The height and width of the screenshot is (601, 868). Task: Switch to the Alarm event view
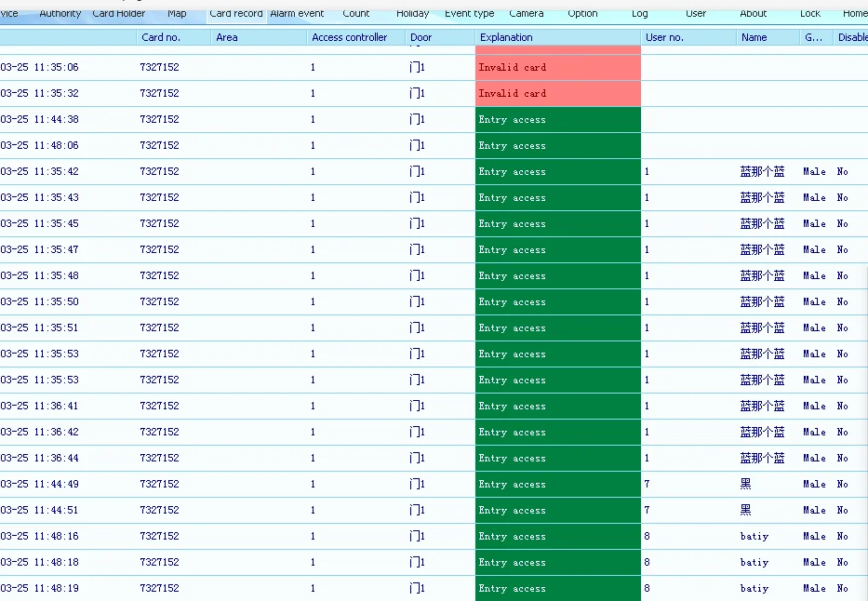tap(297, 14)
